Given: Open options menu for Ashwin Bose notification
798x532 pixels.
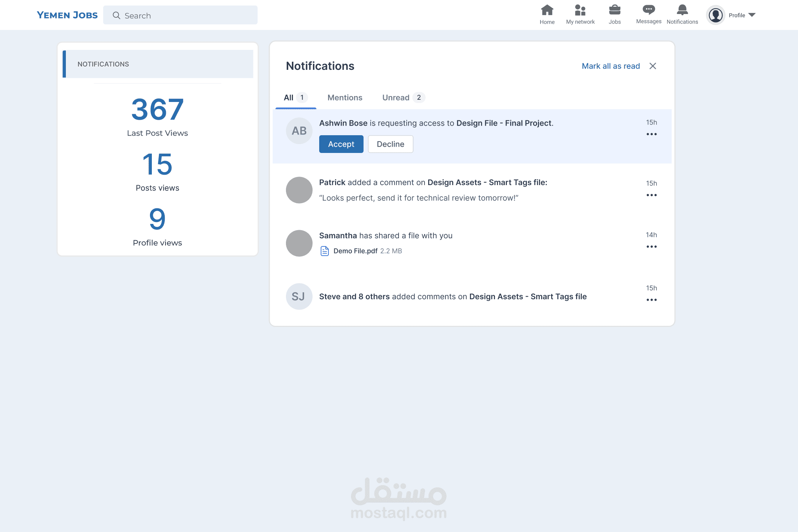Looking at the screenshot, I should (651, 134).
